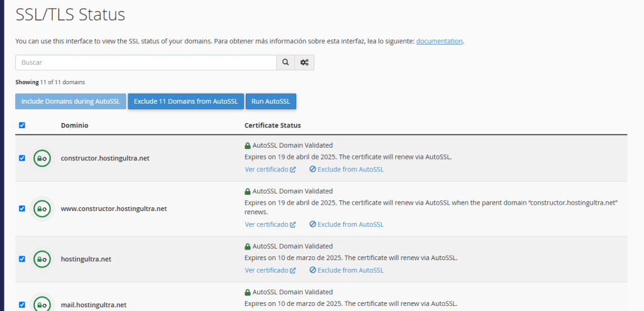Viewport: 644px width, 311px height.
Task: View certificate for constructor.hostingultra.net
Action: point(270,169)
